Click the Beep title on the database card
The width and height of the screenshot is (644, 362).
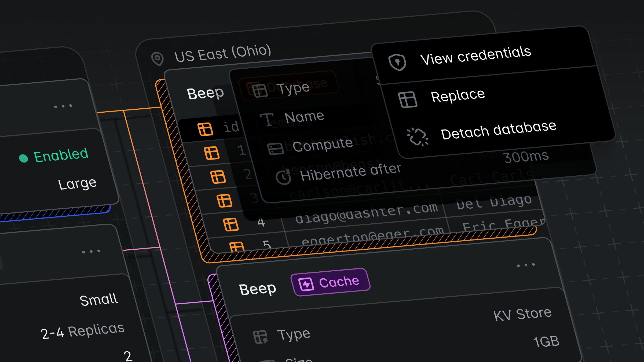click(x=205, y=94)
